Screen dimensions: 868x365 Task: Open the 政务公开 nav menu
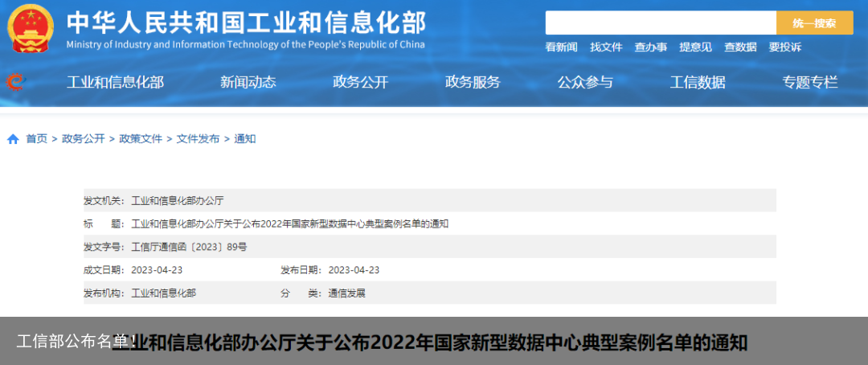[x=360, y=83]
